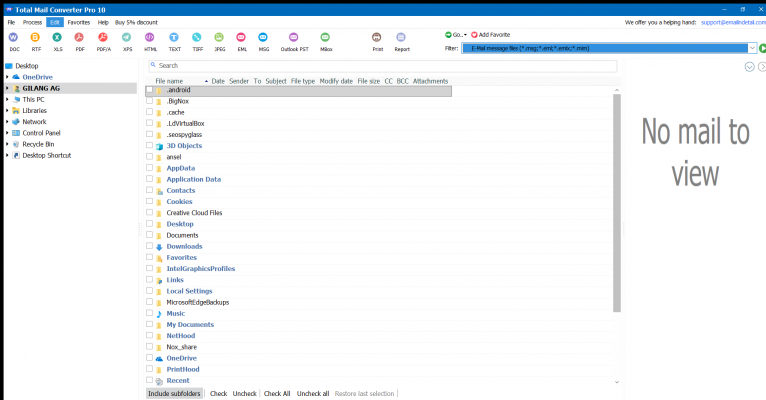Click the PDF conversion icon
Screen dimensions: 766x400
(79, 38)
